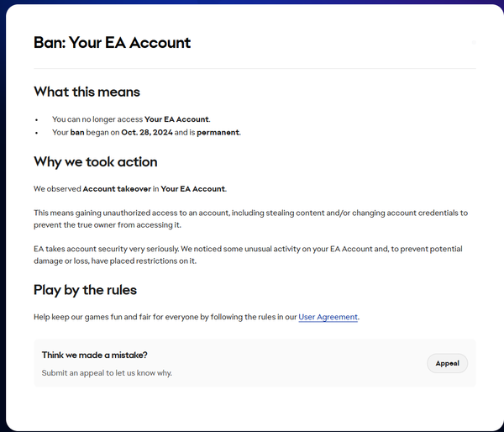
Task: Click the second bullet point marker
Action: click(37, 133)
